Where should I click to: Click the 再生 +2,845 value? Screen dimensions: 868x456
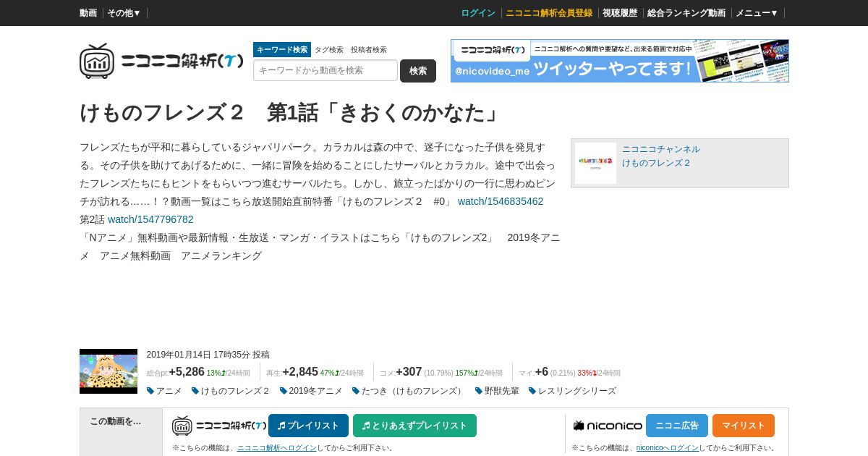click(300, 372)
